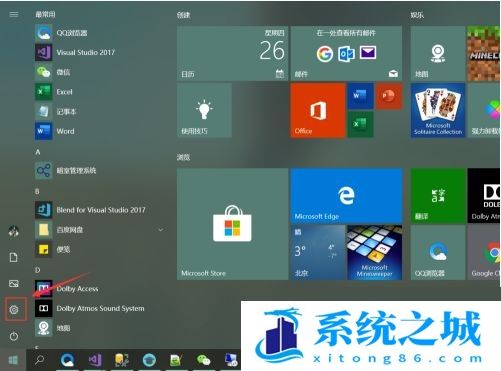
Task: Open the lightbulb tips tile
Action: click(204, 110)
